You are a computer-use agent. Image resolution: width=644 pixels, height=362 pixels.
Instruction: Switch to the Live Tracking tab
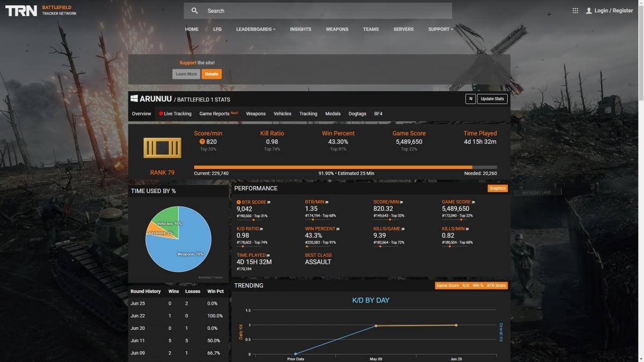175,114
